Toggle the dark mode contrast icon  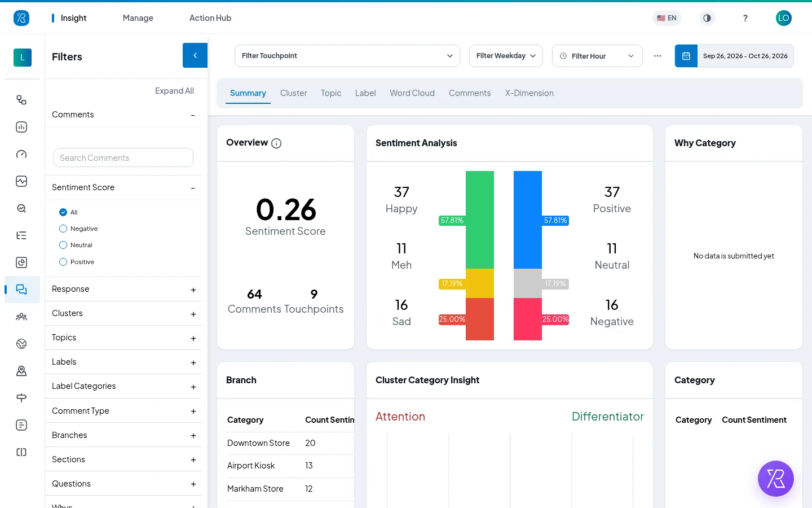click(707, 18)
